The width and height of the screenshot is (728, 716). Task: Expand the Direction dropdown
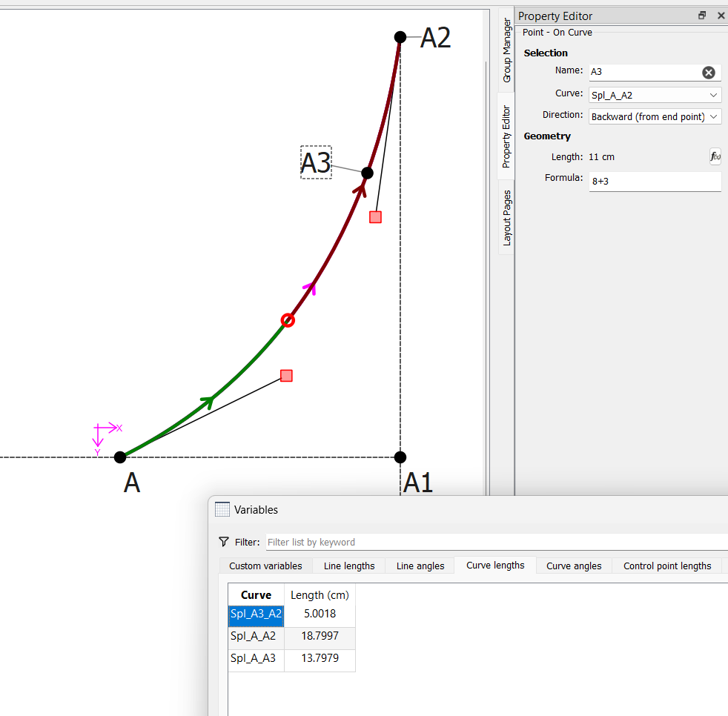[x=655, y=116]
